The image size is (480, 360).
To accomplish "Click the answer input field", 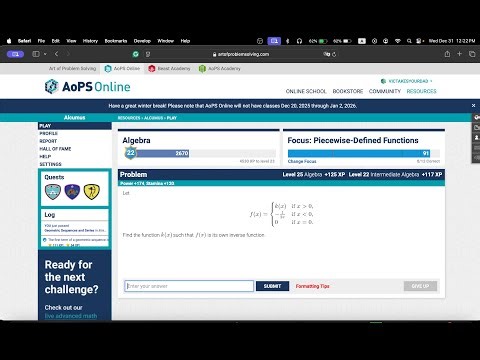I will click(189, 286).
